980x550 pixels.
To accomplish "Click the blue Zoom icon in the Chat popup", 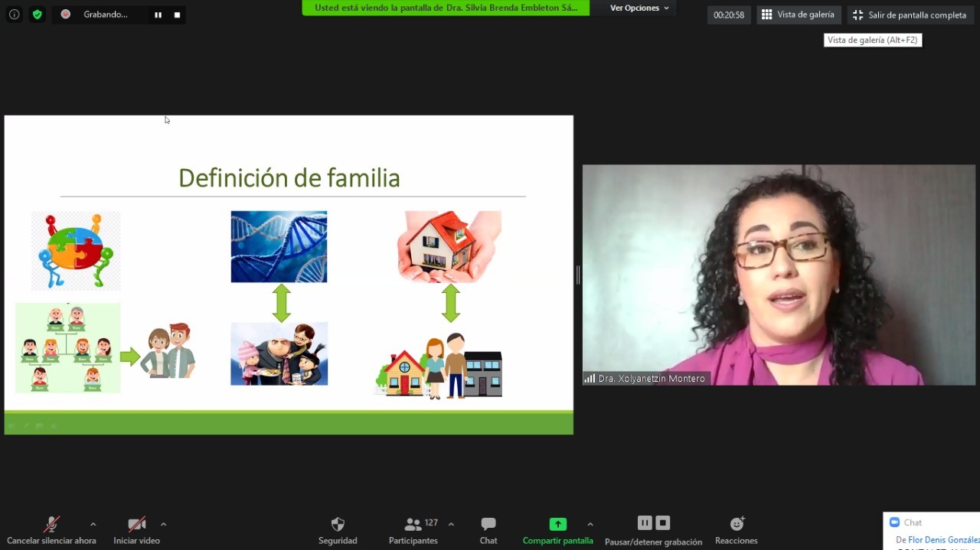I will click(894, 522).
